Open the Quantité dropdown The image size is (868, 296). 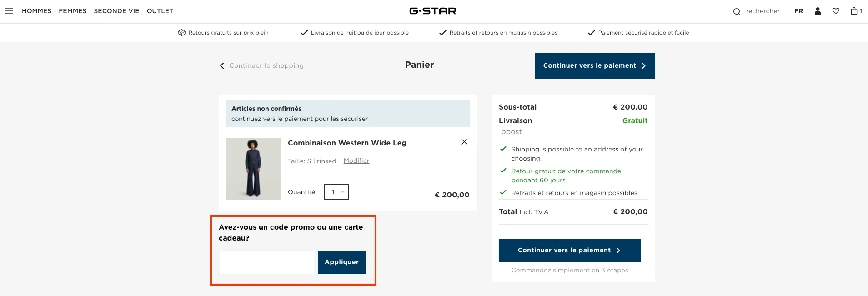click(x=336, y=191)
